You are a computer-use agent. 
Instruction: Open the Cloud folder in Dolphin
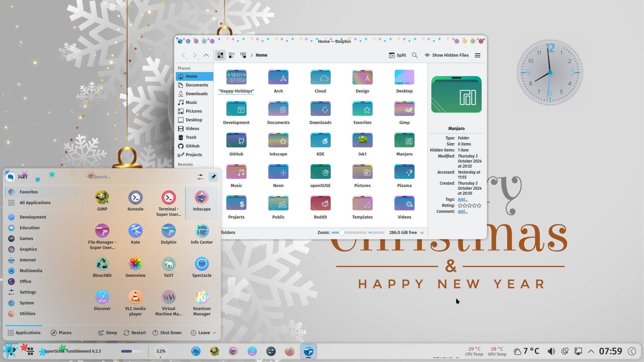tap(320, 81)
